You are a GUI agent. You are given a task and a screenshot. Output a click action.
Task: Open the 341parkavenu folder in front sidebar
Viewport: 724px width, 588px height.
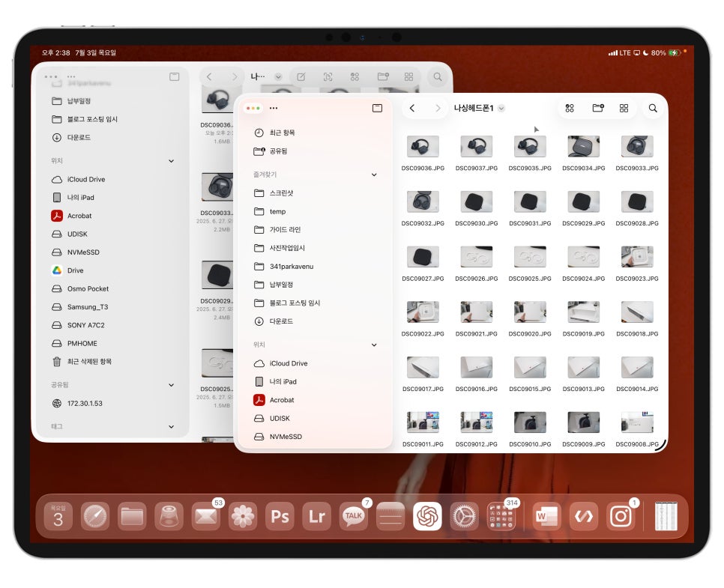(x=314, y=267)
